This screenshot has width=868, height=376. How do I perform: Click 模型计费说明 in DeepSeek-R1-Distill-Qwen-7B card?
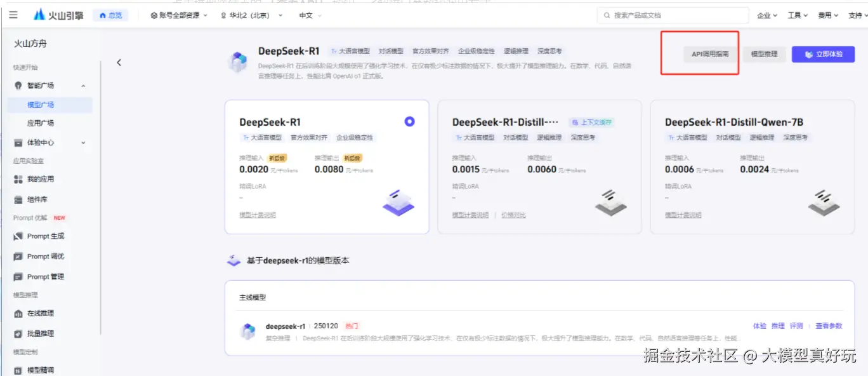click(683, 215)
